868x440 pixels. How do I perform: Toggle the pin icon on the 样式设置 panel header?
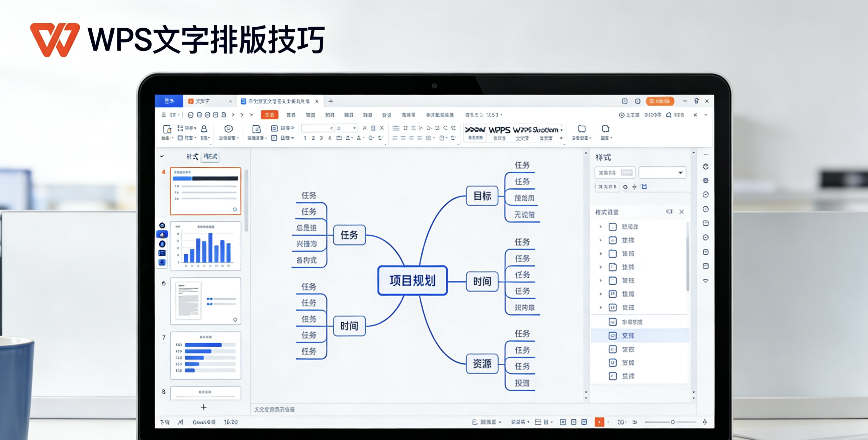(x=670, y=212)
